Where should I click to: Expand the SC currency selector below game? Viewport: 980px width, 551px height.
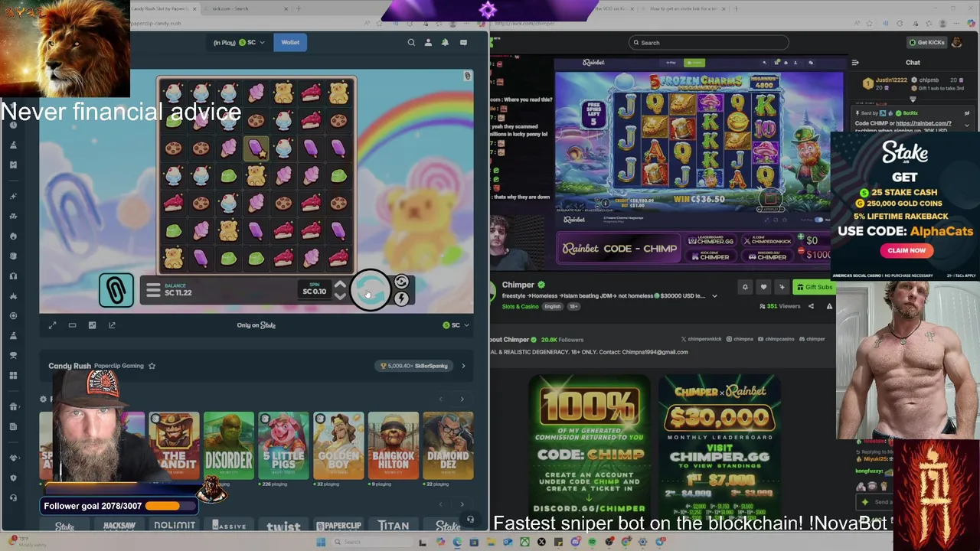[x=456, y=325]
